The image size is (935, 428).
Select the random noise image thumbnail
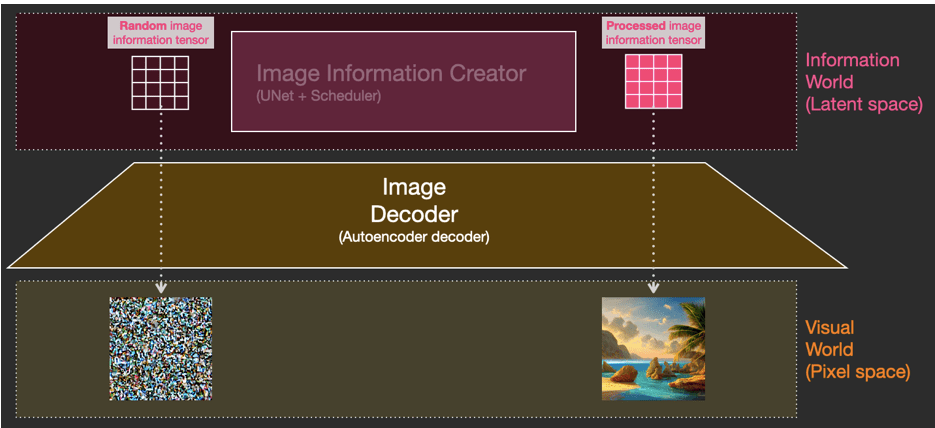160,349
